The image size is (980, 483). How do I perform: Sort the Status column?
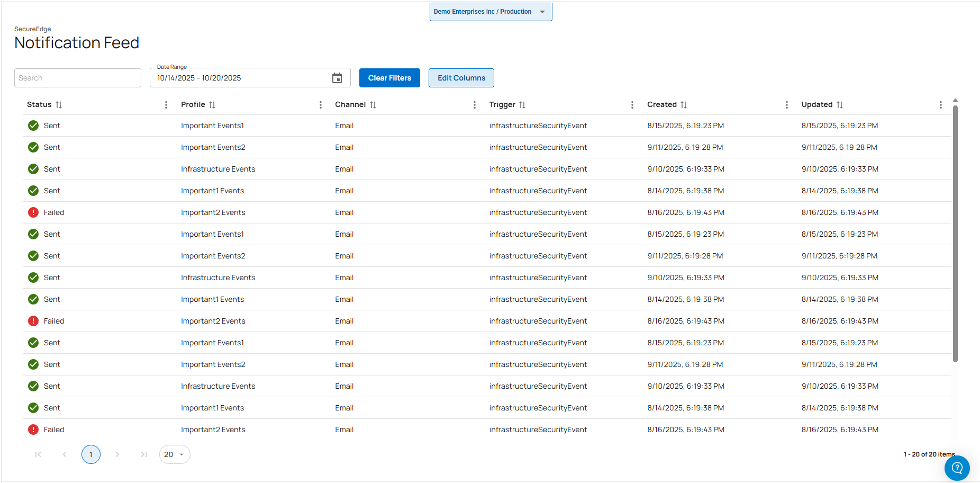tap(59, 104)
